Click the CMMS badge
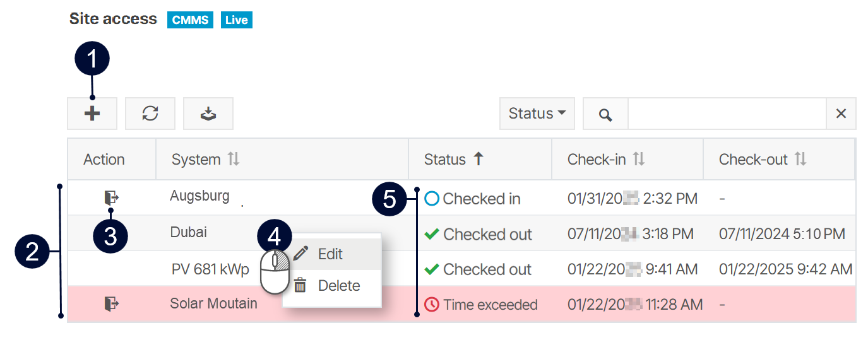This screenshot has width=868, height=340. (x=190, y=20)
